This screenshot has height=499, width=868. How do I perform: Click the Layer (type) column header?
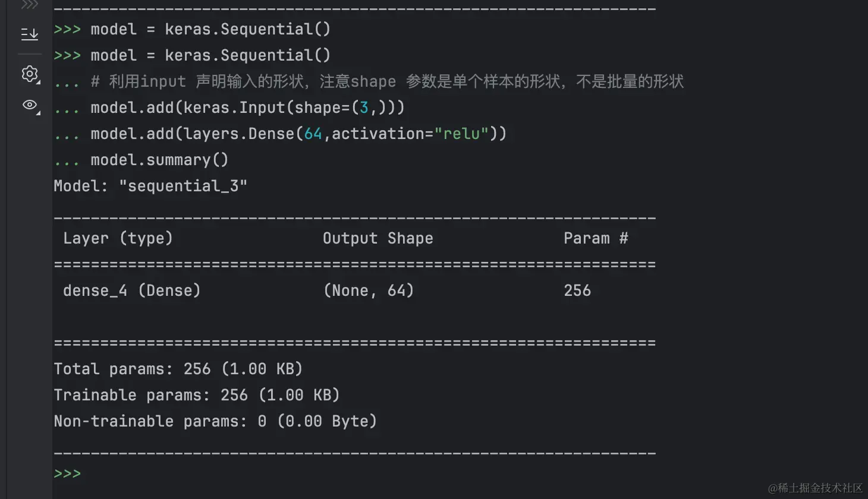point(118,238)
